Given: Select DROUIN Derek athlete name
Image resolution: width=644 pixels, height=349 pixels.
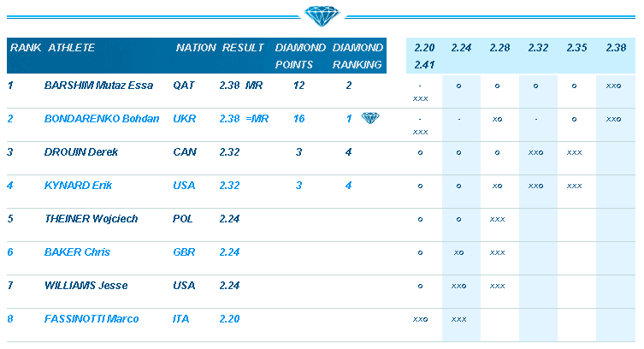Looking at the screenshot, I should [x=81, y=152].
